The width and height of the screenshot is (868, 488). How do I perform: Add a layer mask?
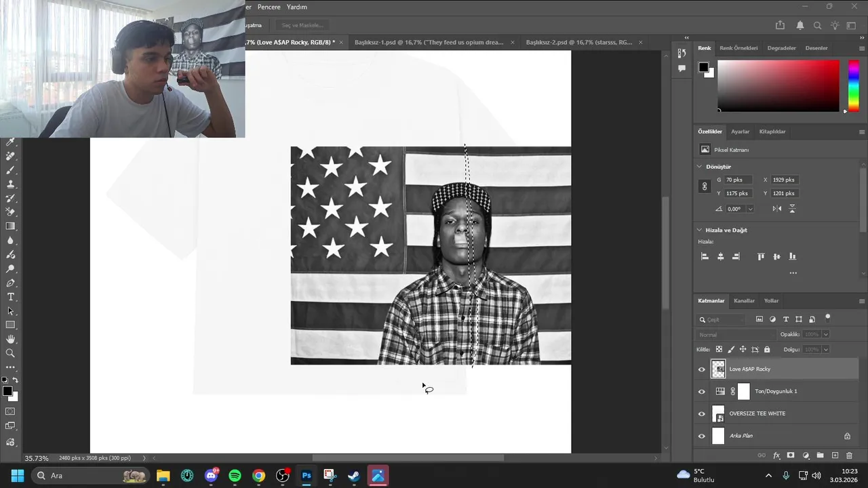tap(791, 455)
